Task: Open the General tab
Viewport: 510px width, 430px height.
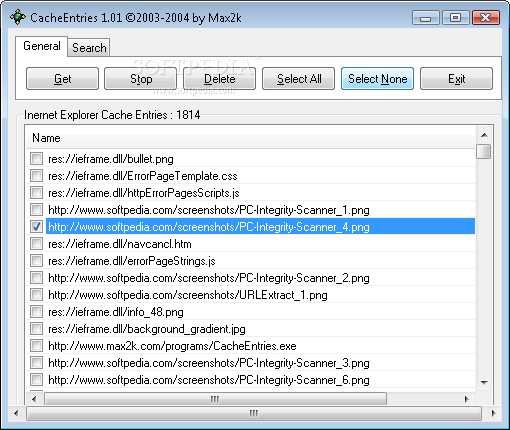Action: point(42,46)
